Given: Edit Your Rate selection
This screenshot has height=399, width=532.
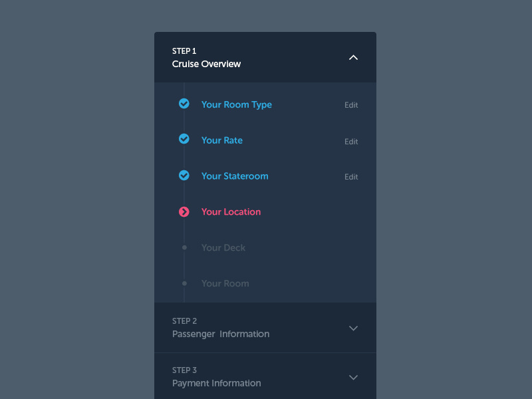Looking at the screenshot, I should click(x=351, y=142).
